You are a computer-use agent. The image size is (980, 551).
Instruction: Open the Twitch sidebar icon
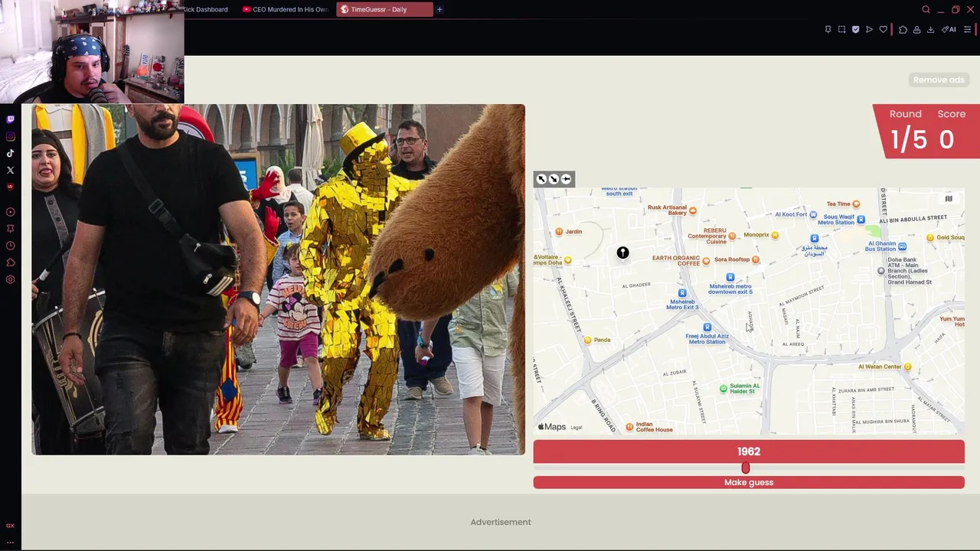pyautogui.click(x=10, y=119)
